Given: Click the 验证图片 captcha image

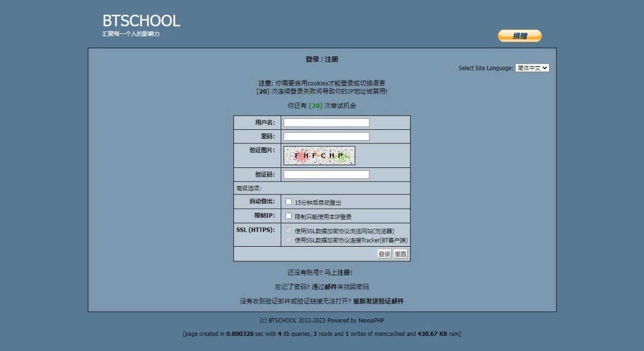Looking at the screenshot, I should [319, 155].
